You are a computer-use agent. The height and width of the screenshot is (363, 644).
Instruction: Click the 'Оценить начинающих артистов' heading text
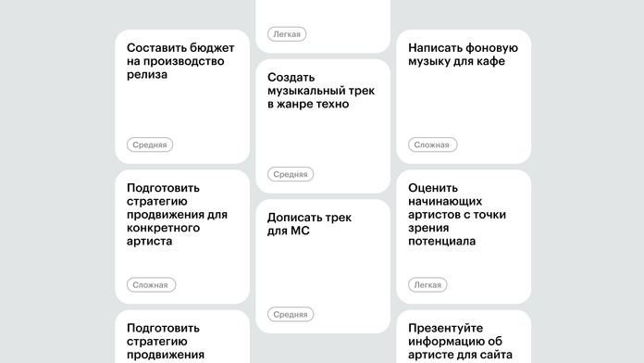point(457,214)
